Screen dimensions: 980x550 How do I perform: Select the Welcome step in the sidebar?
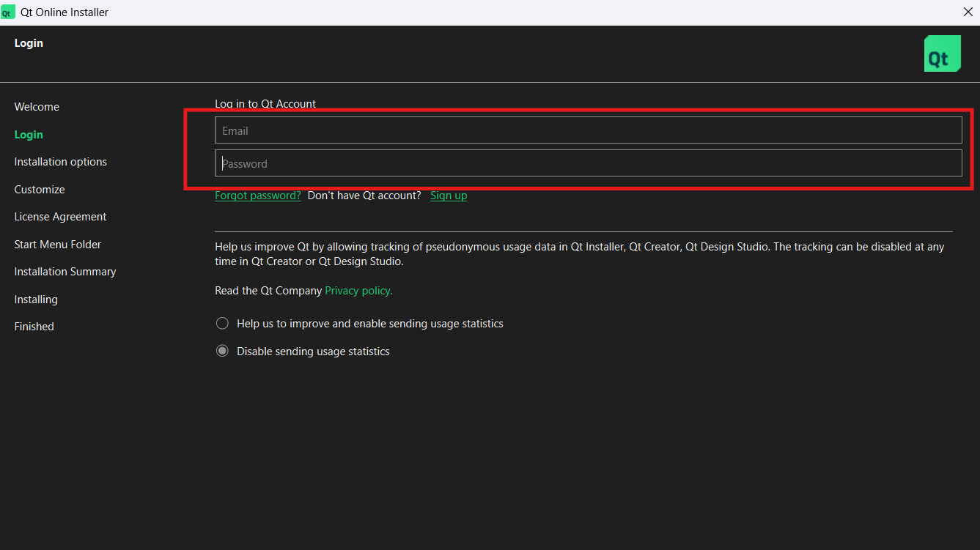(37, 107)
